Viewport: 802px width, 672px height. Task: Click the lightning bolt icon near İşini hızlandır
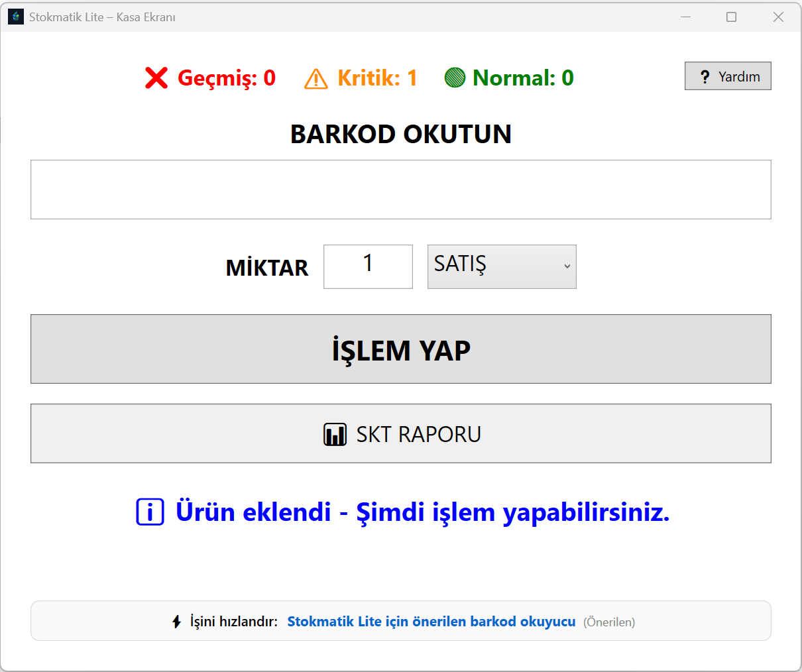176,621
